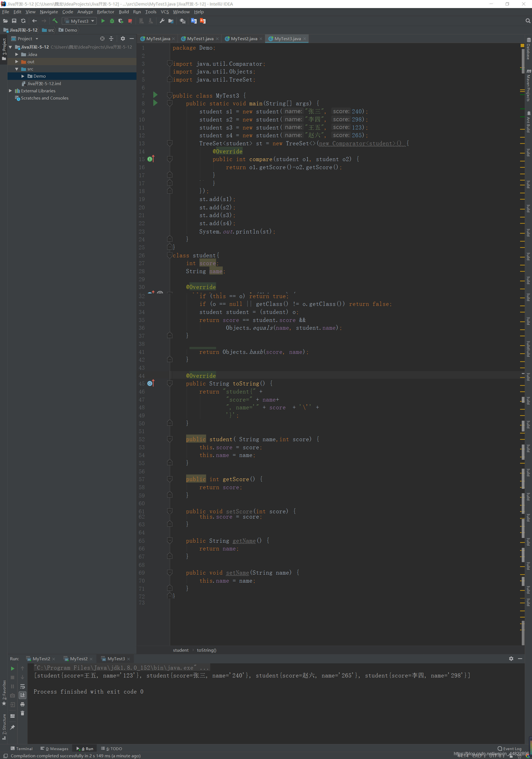
Task: Select the MyTest3 tab in the Run panel
Action: pos(116,659)
